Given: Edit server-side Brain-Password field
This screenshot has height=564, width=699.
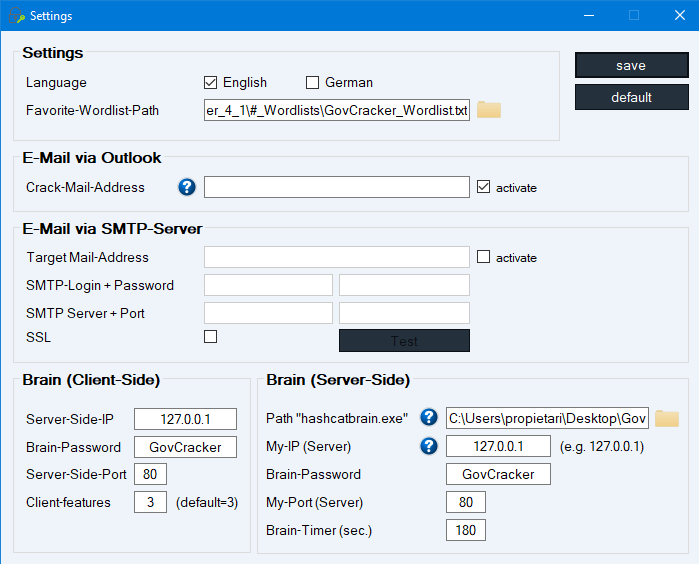Looking at the screenshot, I should pos(498,474).
